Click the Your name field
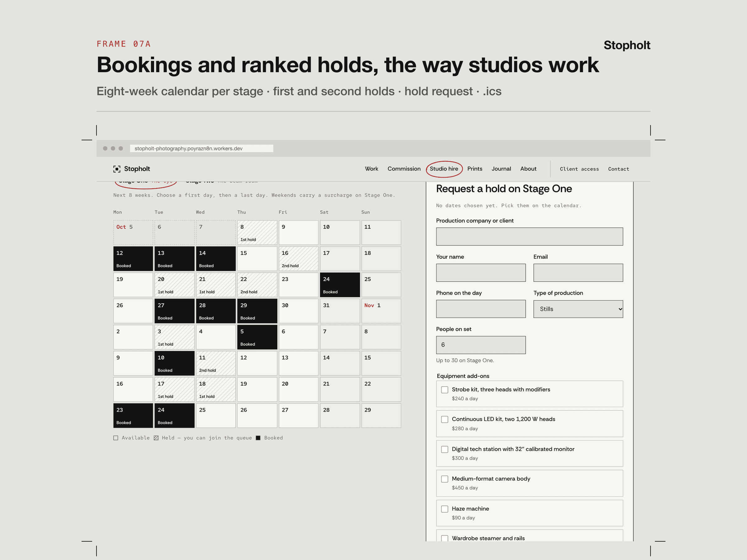Viewport: 747px width, 560px height. point(481,273)
